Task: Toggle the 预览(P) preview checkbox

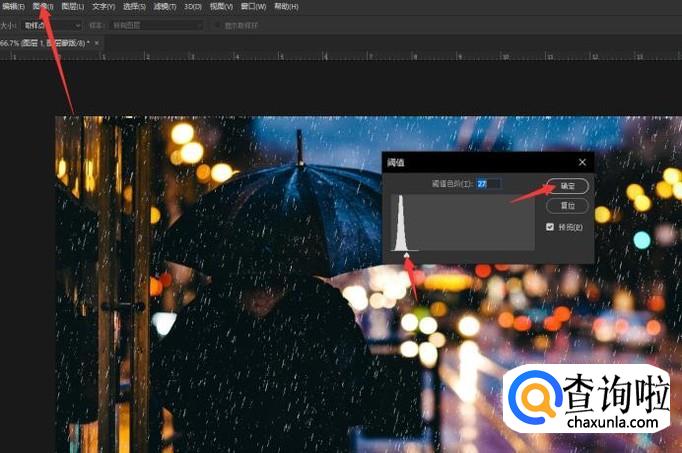Action: tap(550, 227)
